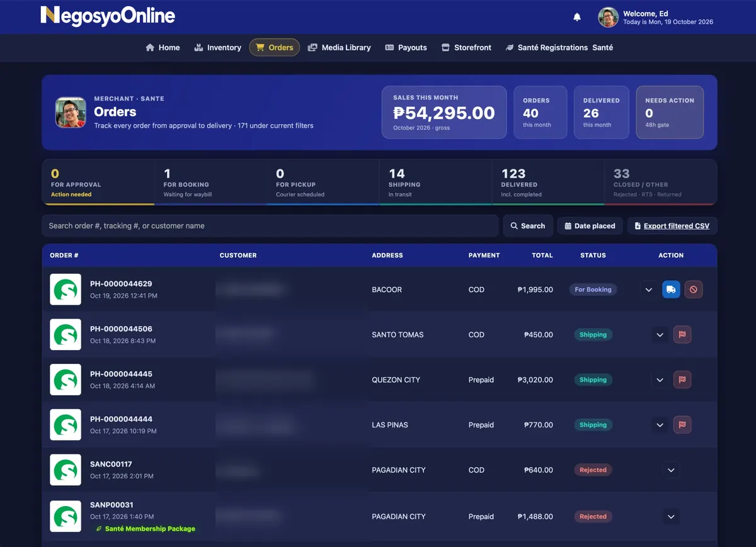The width and height of the screenshot is (756, 547).
Task: Click order number PH-0000044444
Action: (x=121, y=419)
